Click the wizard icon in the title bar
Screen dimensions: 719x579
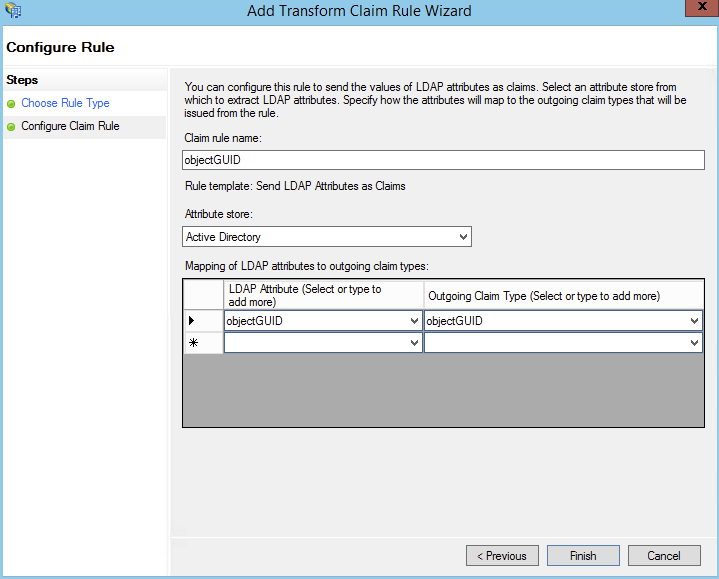click(x=13, y=11)
